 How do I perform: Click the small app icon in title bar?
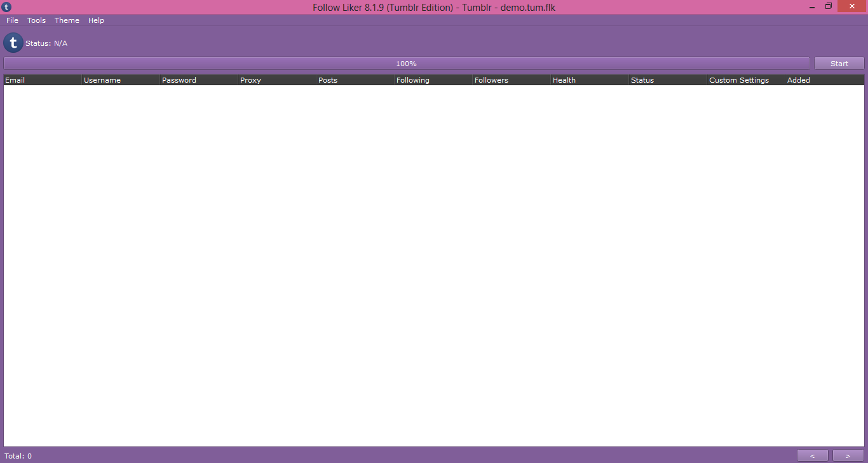pyautogui.click(x=6, y=7)
